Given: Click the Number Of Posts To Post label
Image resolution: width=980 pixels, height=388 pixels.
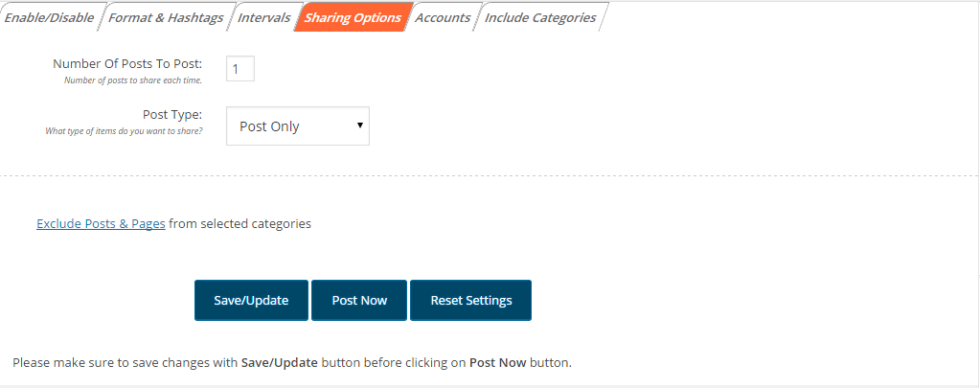Looking at the screenshot, I should 127,64.
